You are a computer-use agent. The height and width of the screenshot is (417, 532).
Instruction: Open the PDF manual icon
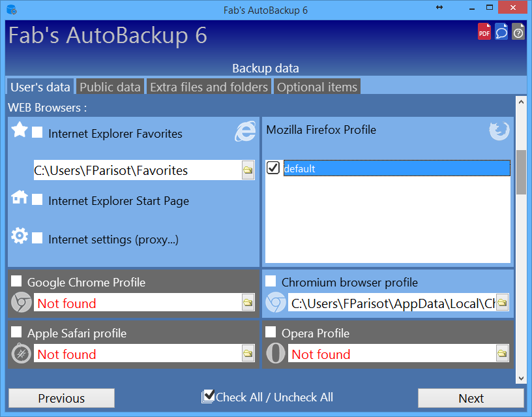484,32
